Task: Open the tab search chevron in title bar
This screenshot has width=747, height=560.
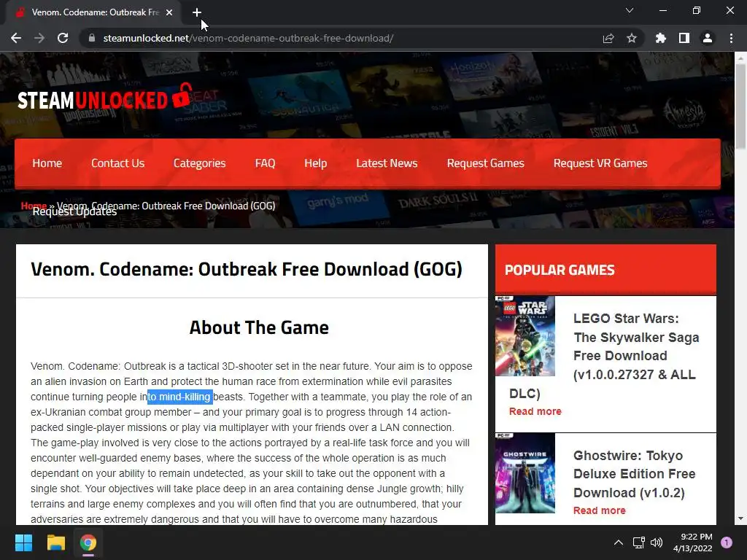Action: (x=630, y=10)
